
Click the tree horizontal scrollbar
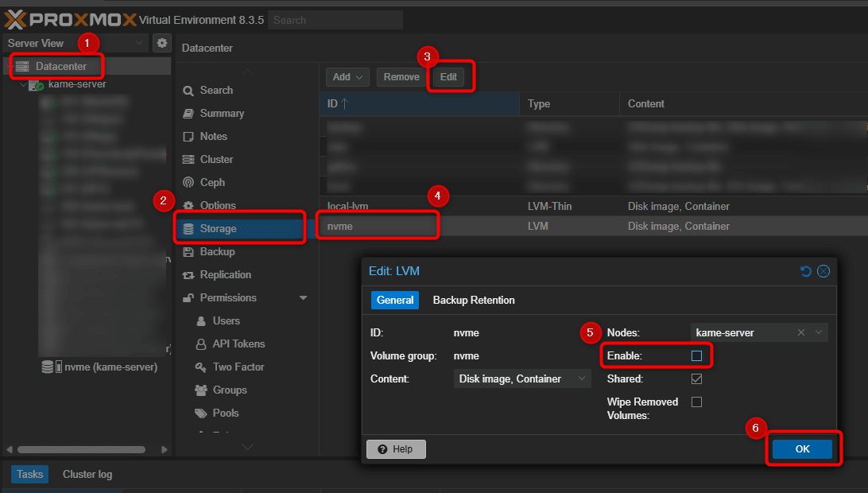click(x=81, y=450)
